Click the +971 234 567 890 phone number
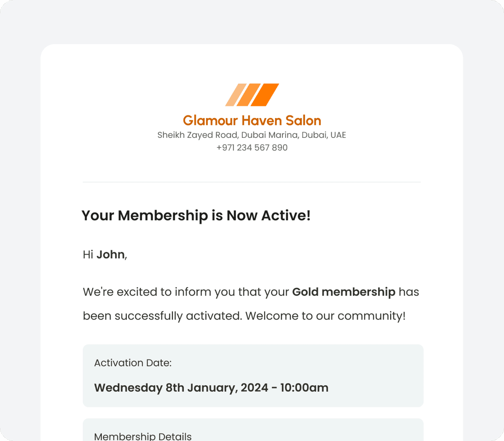The width and height of the screenshot is (504, 441). point(252,148)
